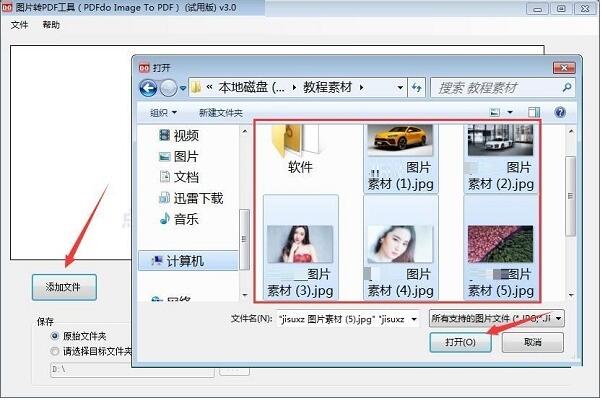Expand the views options dropdown arrow
Viewport: 601px width, 400px height.
pyautogui.click(x=510, y=112)
